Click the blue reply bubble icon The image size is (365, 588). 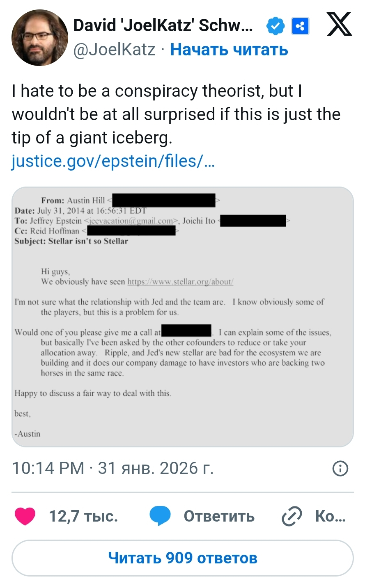pos(160,516)
